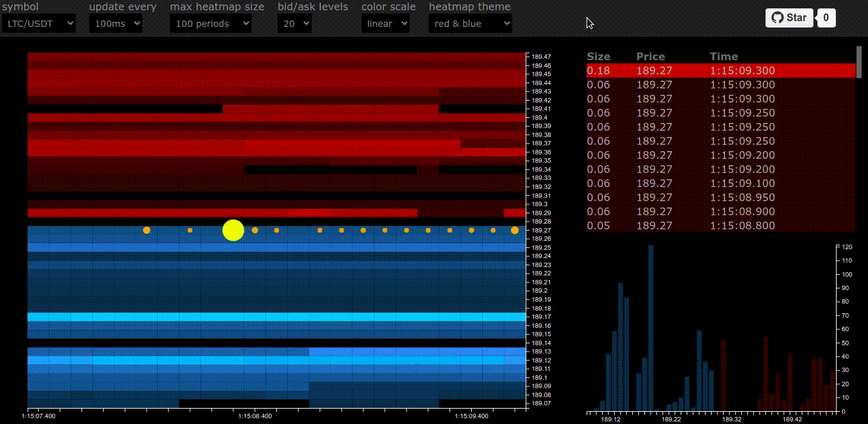Select the highlighted 0.18 trade row at 189.27

pyautogui.click(x=705, y=70)
